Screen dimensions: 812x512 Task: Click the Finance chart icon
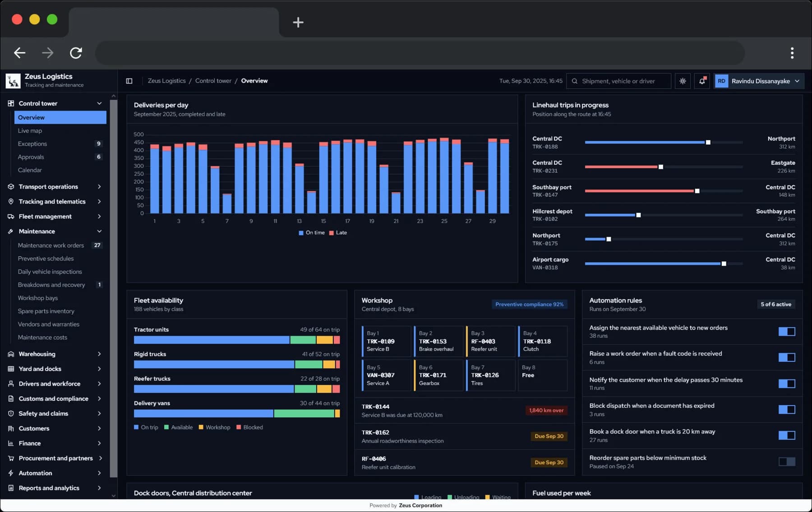pos(11,443)
